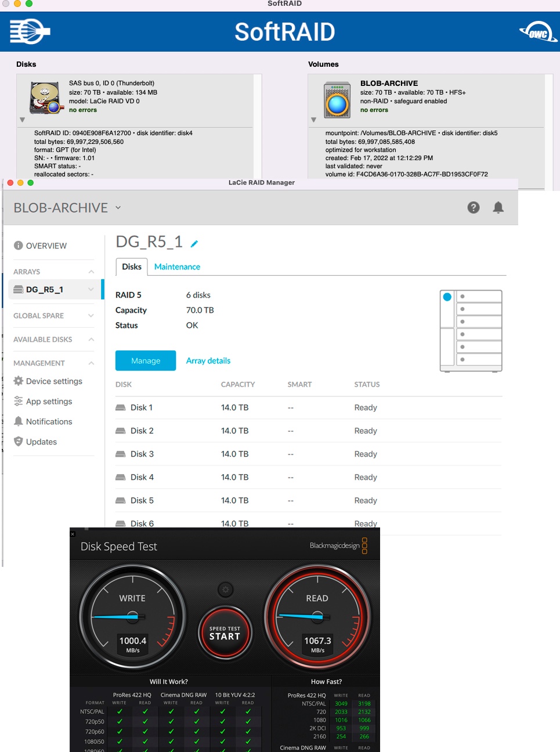
Task: Open the help question mark icon
Action: (x=474, y=208)
